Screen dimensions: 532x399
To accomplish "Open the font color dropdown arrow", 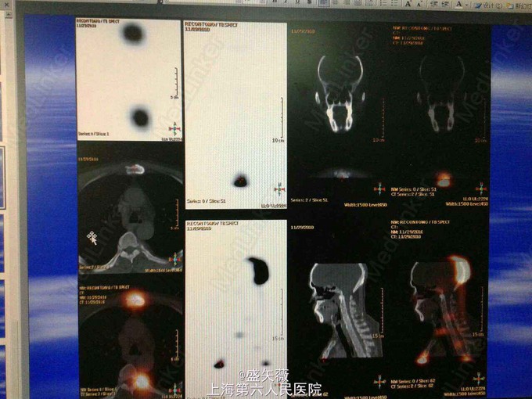I will [x=467, y=5].
